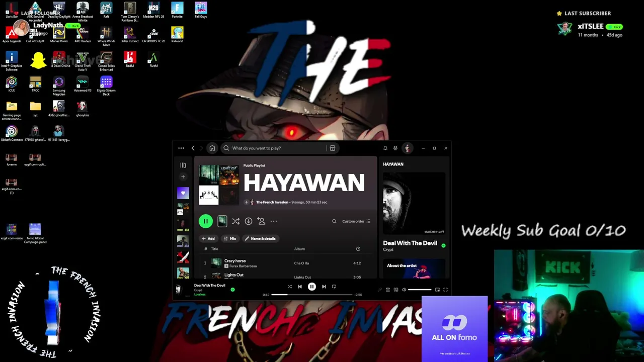Sort tracks by the Title column
644x362 pixels.
click(214, 249)
